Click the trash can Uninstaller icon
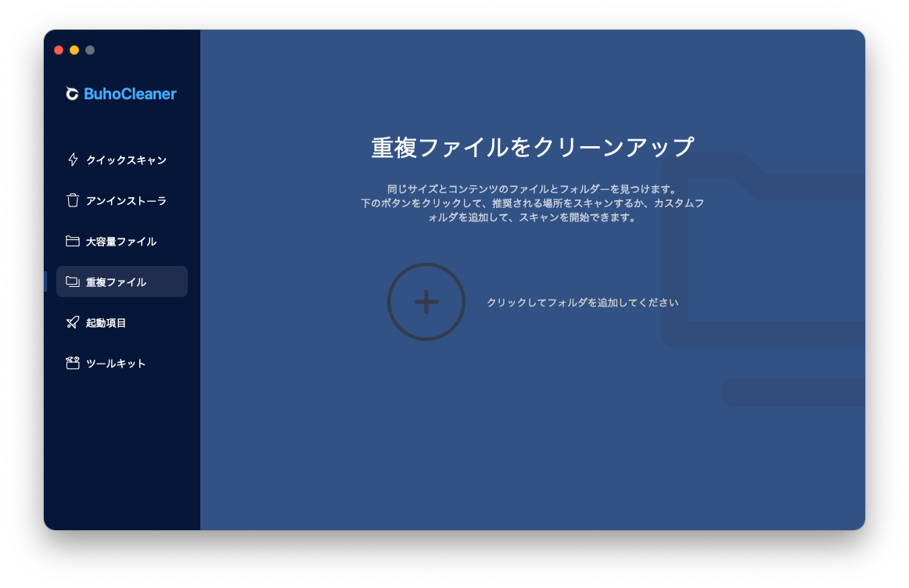 [x=73, y=200]
